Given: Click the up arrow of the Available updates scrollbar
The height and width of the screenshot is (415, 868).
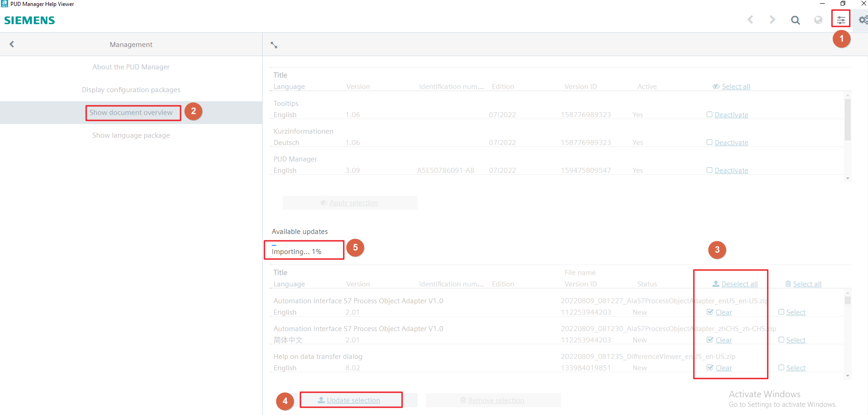Looking at the screenshot, I should [x=847, y=293].
